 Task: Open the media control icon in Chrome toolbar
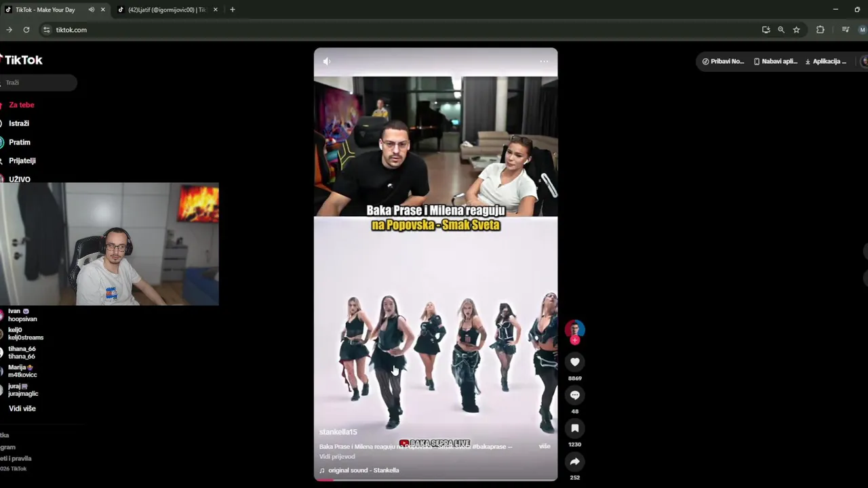845,30
